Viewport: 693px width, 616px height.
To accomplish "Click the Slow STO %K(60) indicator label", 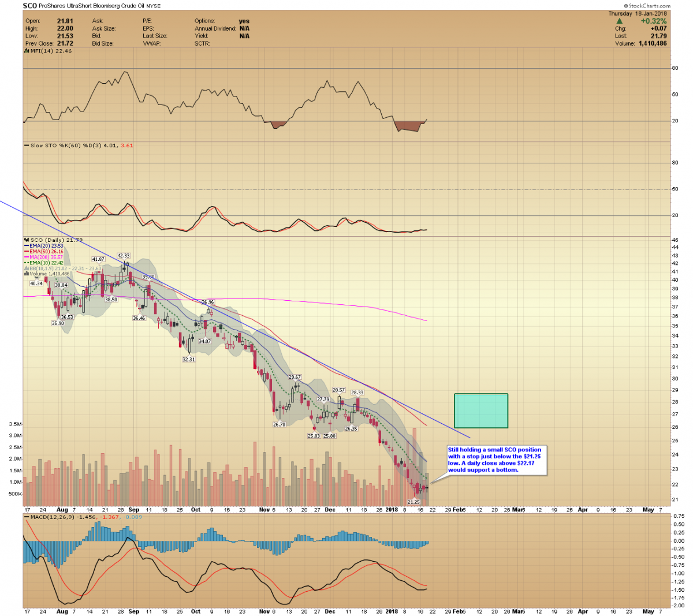I will 58,145.
